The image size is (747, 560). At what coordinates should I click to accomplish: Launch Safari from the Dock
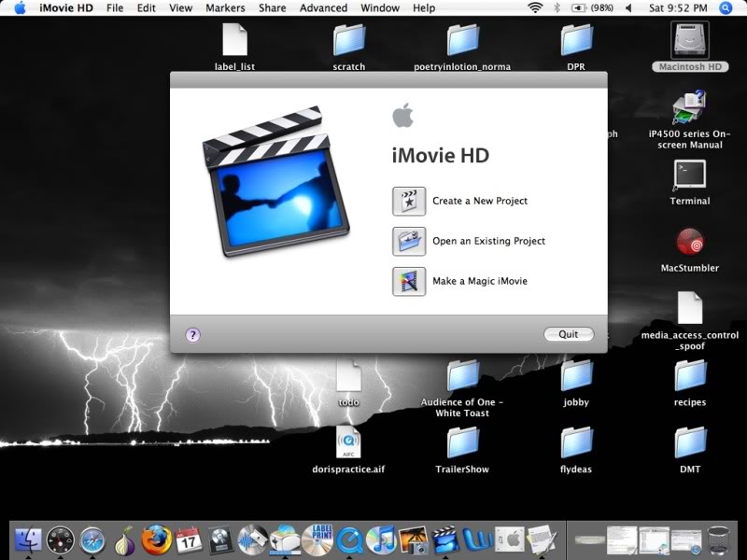(x=92, y=540)
